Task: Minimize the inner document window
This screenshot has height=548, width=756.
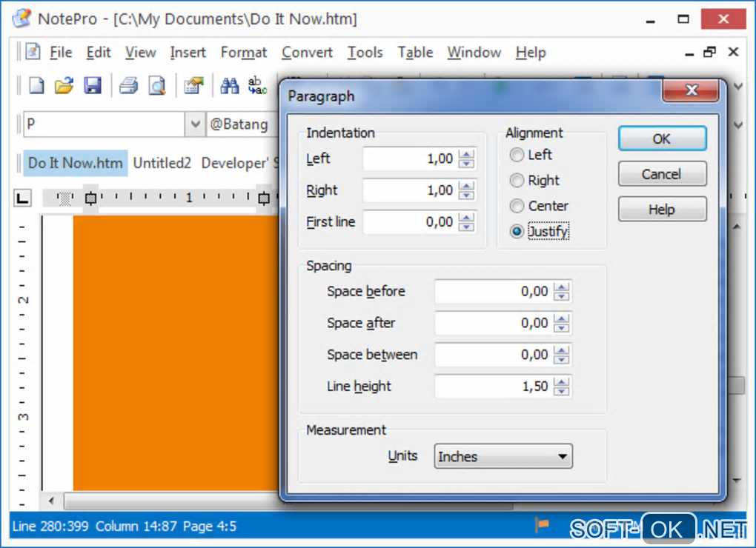Action: click(x=689, y=53)
